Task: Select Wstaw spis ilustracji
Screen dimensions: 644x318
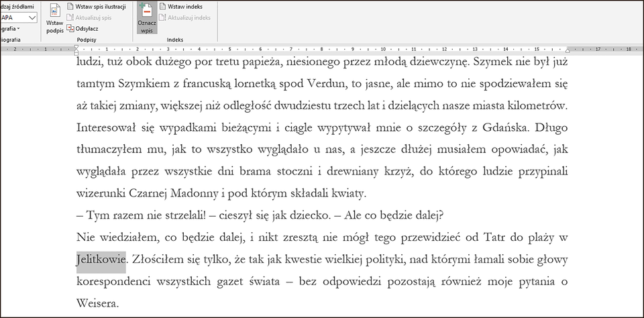Action: [x=97, y=7]
